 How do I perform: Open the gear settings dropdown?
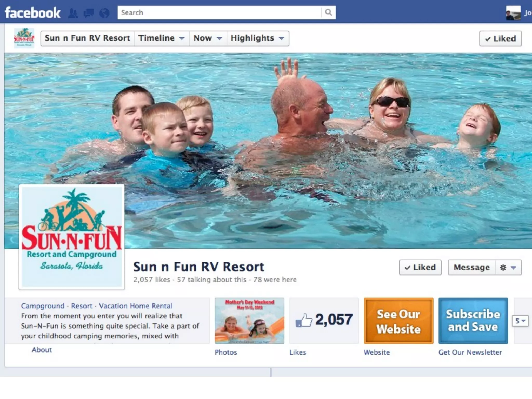(508, 267)
